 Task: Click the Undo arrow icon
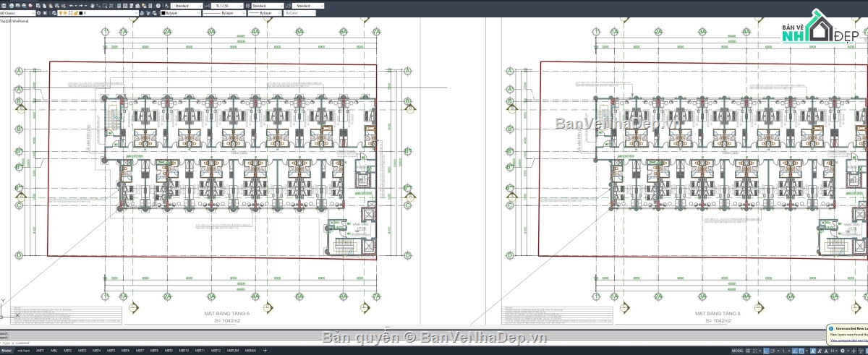pyautogui.click(x=71, y=5)
